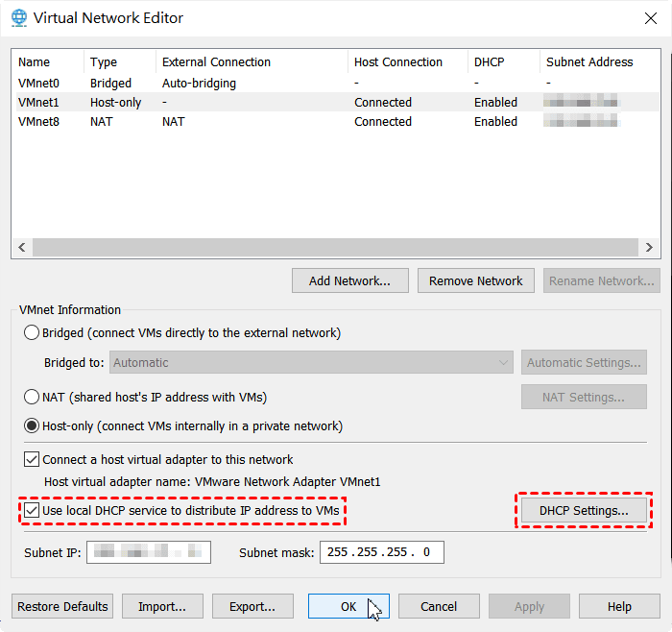Image resolution: width=672 pixels, height=632 pixels.
Task: Click the horizontal scrollbar track in network list
Action: point(336,248)
